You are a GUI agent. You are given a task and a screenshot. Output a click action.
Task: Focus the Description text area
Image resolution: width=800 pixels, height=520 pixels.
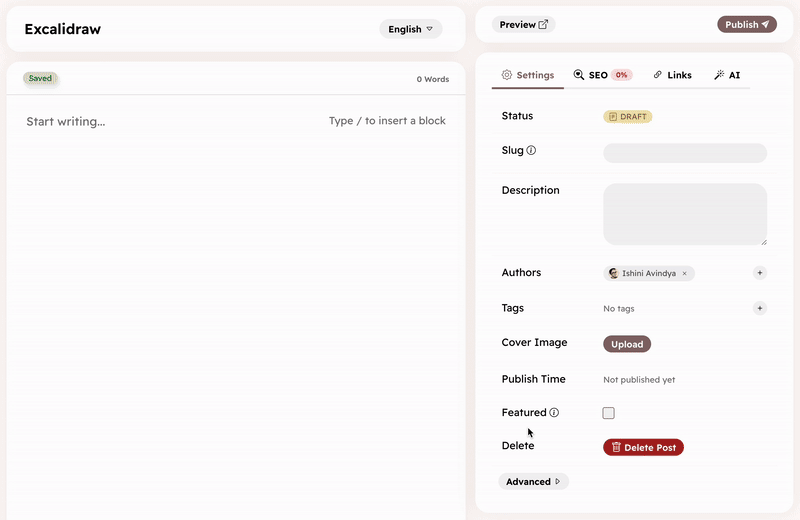tap(684, 213)
